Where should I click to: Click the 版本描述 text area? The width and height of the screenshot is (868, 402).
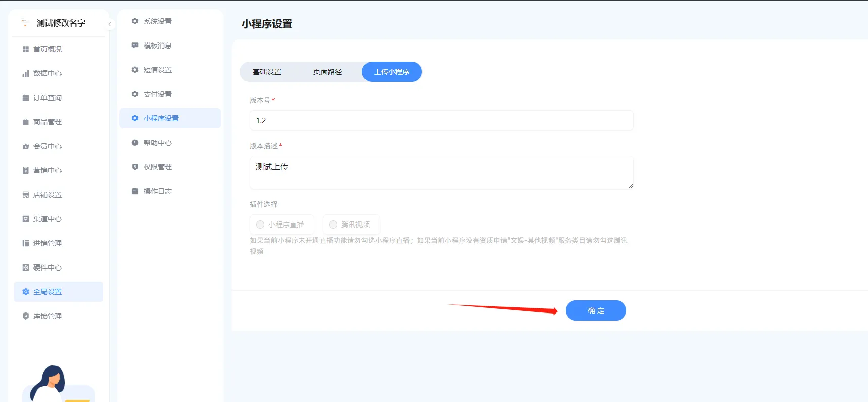442,172
